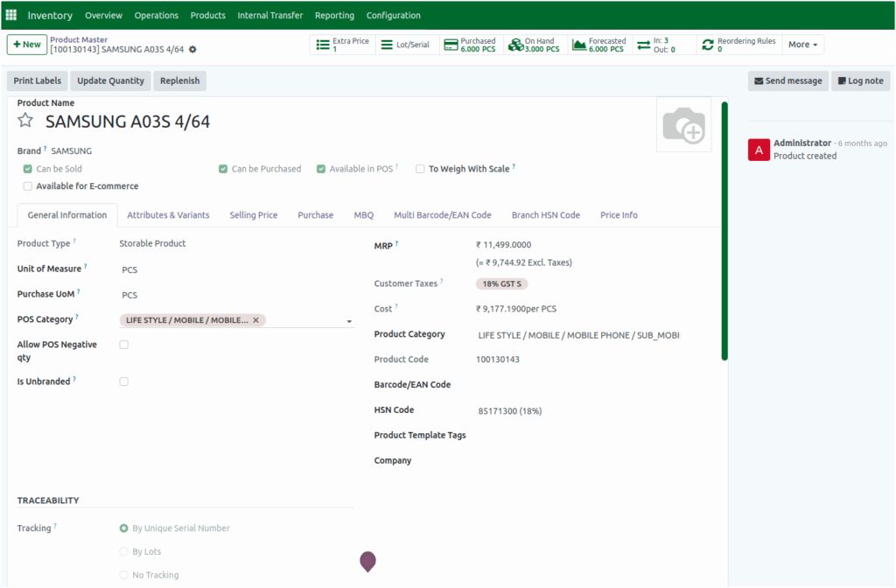Select the By Lots tracking option

(x=123, y=551)
